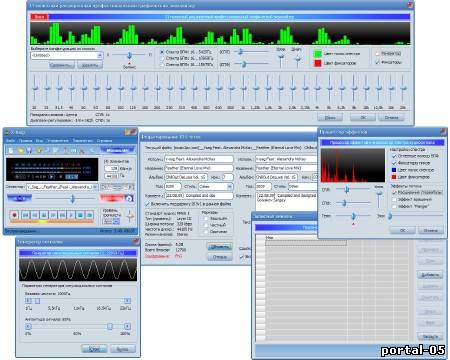Viewport: 450px width, 360px height.
Task: Select the first spectrum range radio option
Action: point(162,52)
